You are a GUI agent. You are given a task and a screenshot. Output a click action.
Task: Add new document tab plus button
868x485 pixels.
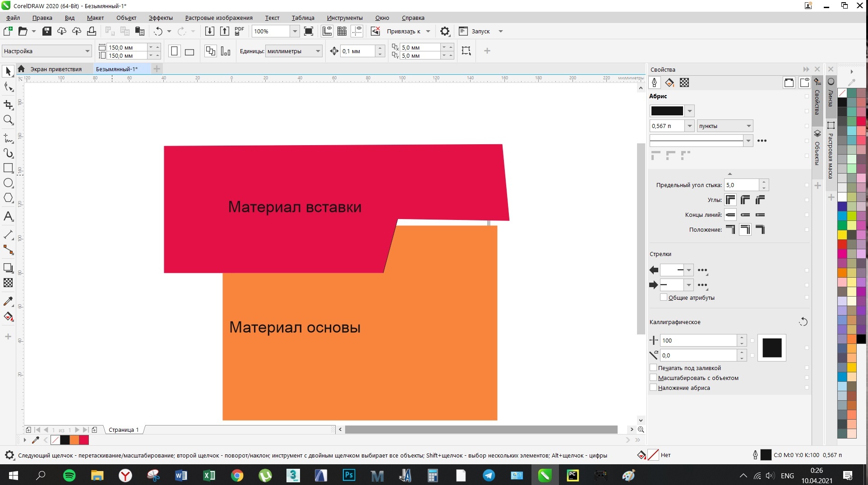157,69
